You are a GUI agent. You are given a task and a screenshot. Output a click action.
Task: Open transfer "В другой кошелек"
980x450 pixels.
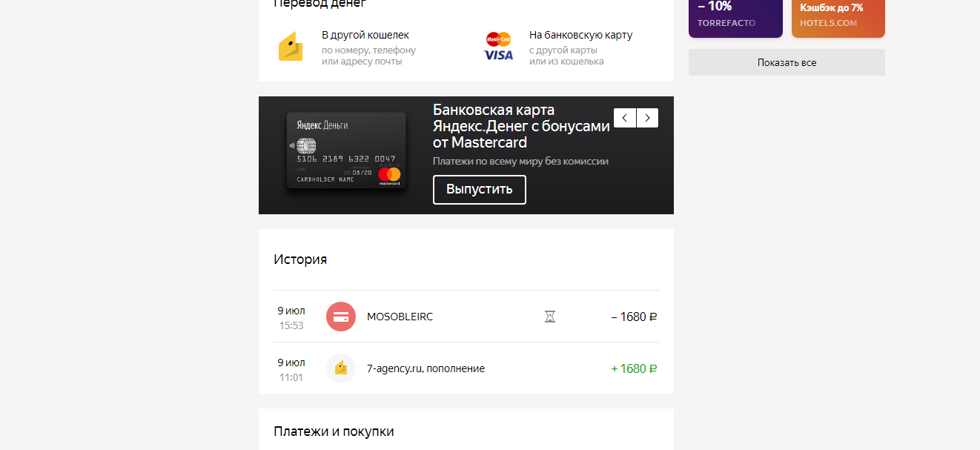click(x=365, y=35)
